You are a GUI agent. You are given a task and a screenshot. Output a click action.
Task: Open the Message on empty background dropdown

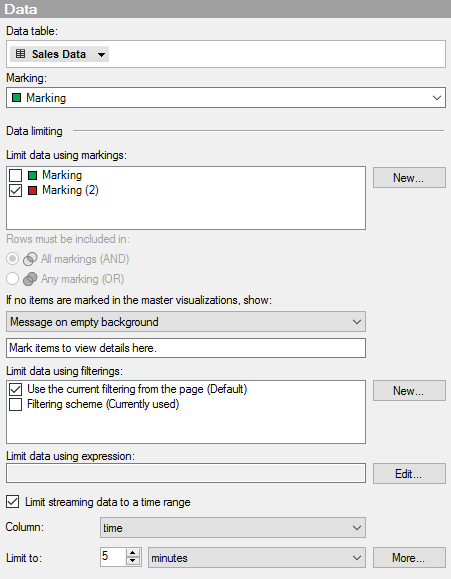pos(357,322)
